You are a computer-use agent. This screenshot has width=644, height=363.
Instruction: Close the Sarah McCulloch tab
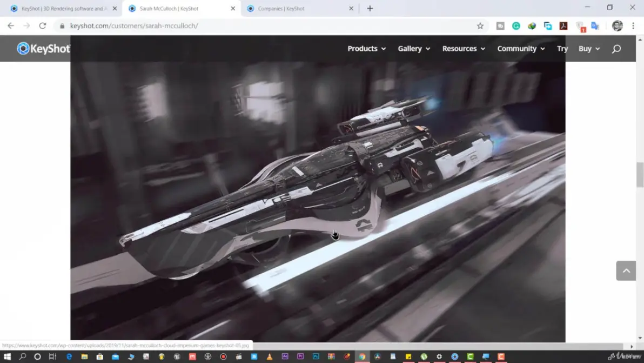pos(233,8)
